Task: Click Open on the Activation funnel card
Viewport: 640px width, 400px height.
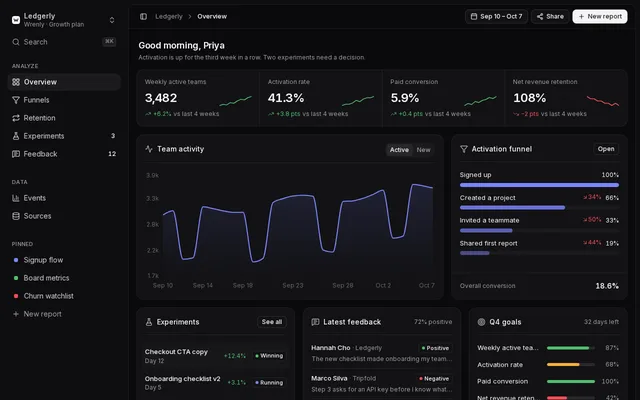Action: [606, 149]
